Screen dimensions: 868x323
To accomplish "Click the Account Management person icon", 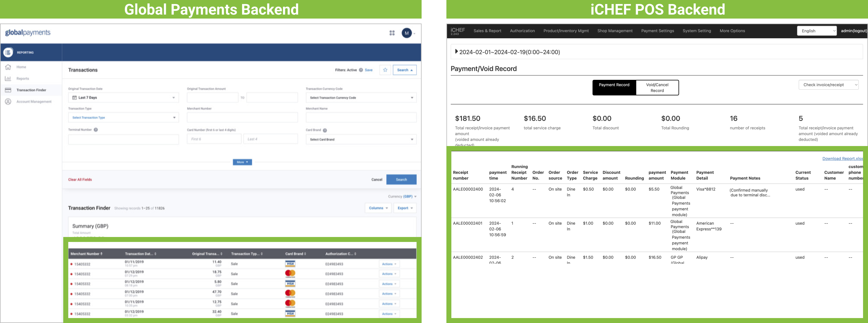I will coord(8,101).
